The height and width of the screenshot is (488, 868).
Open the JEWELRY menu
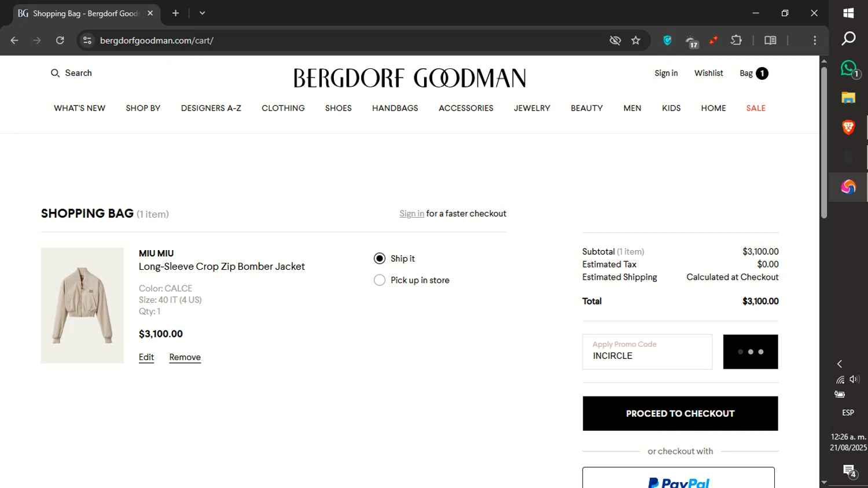pyautogui.click(x=532, y=108)
